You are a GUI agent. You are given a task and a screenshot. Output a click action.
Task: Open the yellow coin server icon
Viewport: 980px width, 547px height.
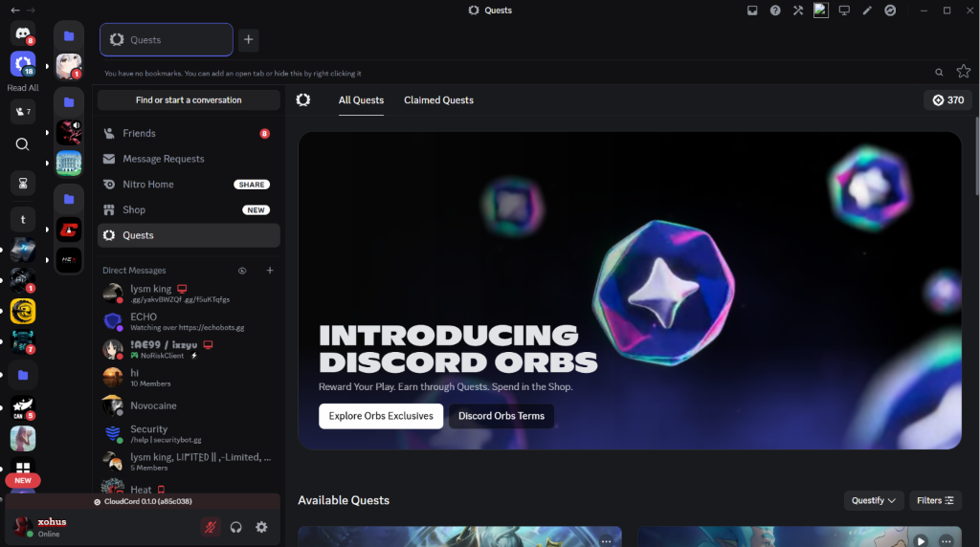(x=23, y=312)
